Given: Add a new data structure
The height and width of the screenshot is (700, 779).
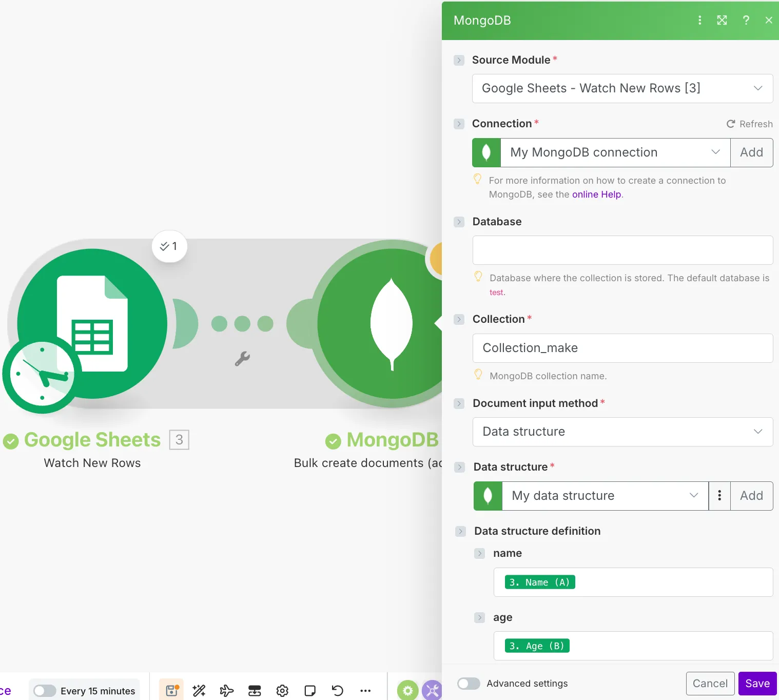Looking at the screenshot, I should pyautogui.click(x=751, y=496).
